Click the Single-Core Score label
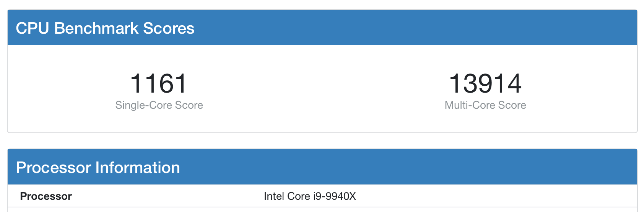Viewport: 644px width, 212px height. [159, 105]
